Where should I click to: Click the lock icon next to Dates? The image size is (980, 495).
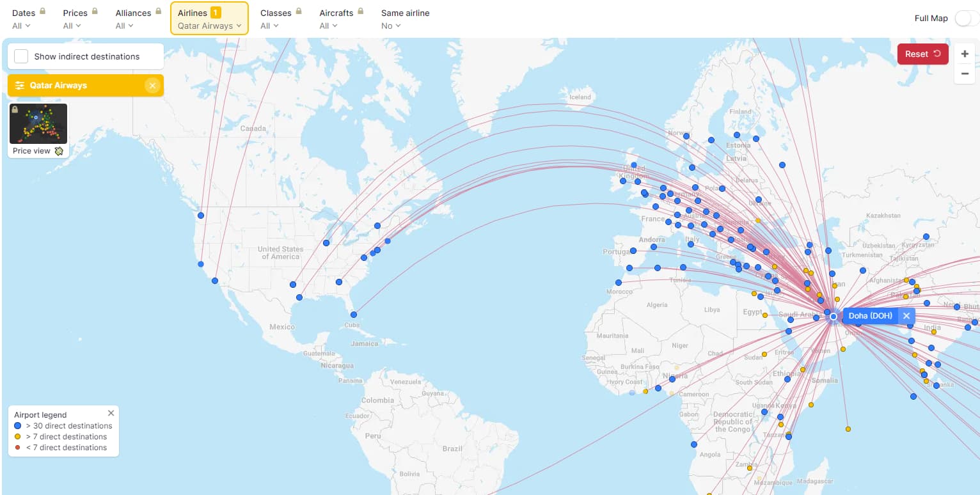pos(43,12)
